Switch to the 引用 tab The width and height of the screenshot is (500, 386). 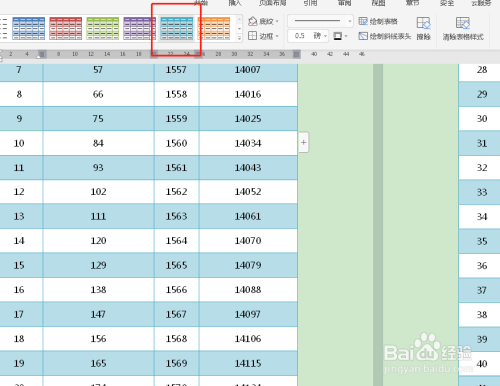(310, 3)
